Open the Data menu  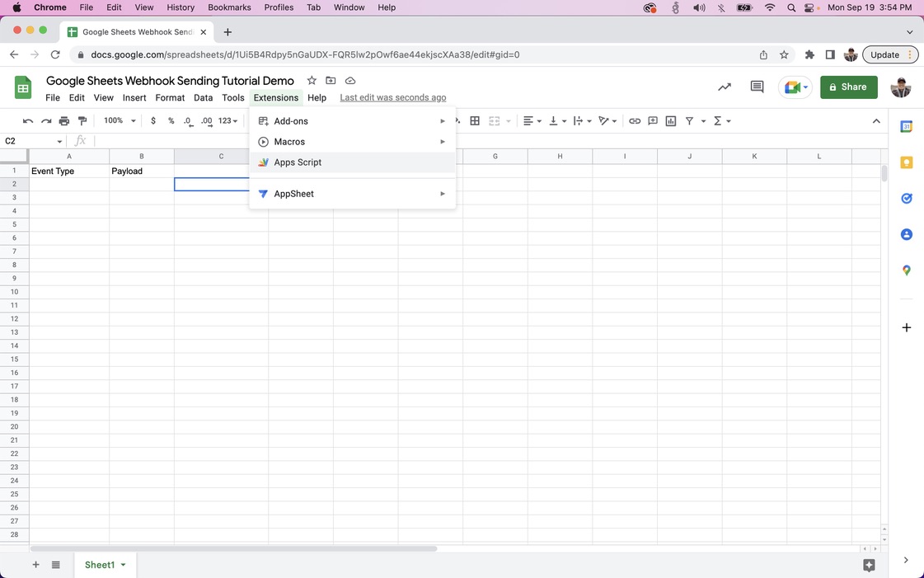(204, 98)
